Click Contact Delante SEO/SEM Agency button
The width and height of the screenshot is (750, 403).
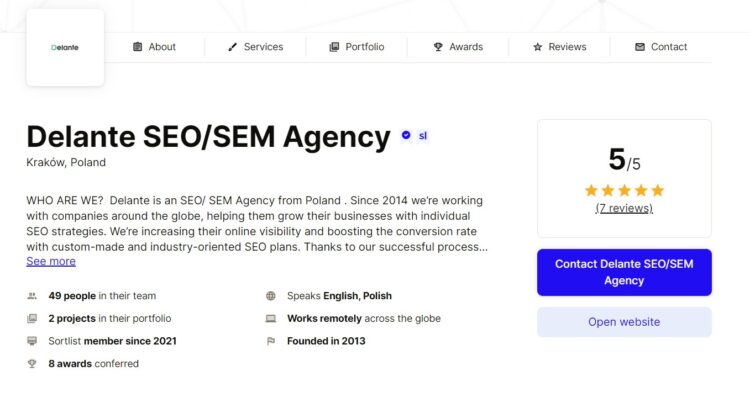(x=624, y=272)
